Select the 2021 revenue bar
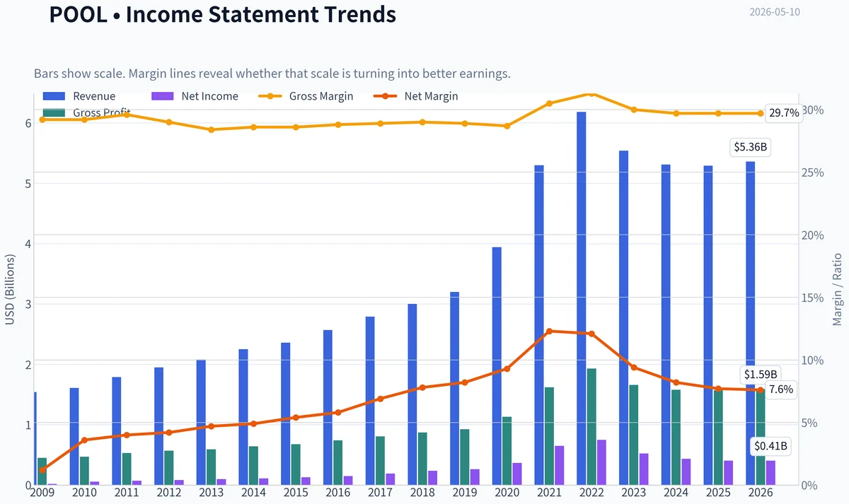The image size is (849, 504). click(539, 325)
